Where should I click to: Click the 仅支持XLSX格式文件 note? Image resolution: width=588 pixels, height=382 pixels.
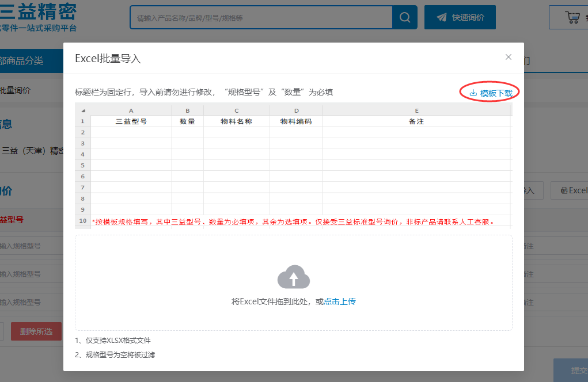pyautogui.click(x=113, y=341)
